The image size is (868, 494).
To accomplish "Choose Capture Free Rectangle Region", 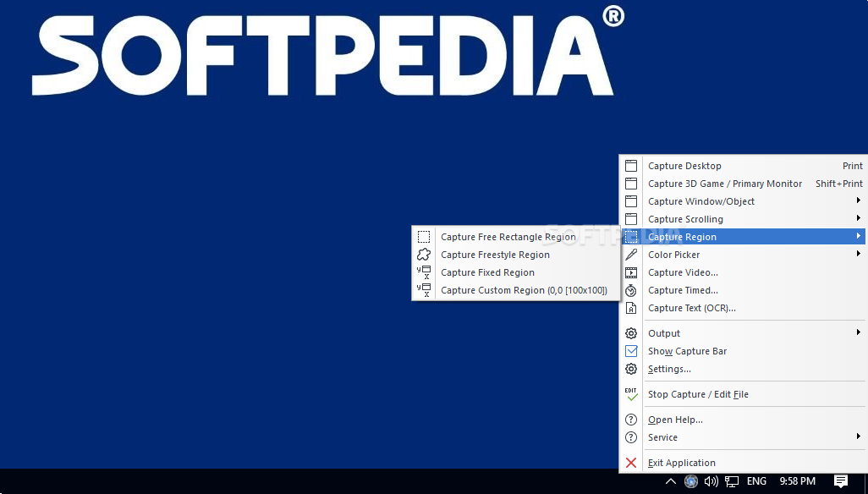I will coord(516,237).
